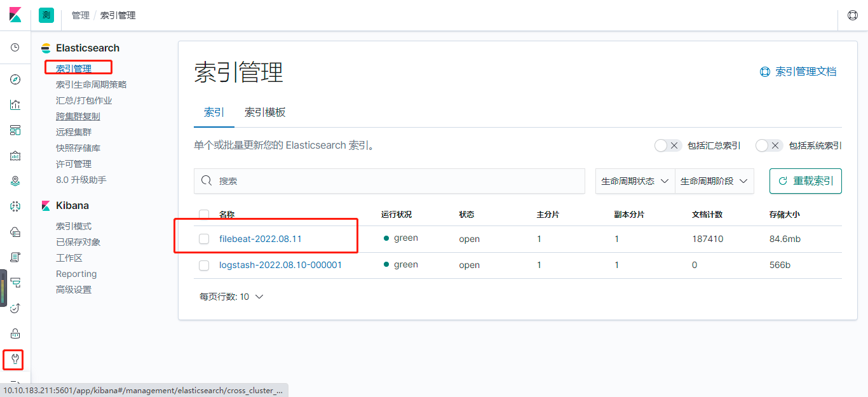Image resolution: width=868 pixels, height=397 pixels.
Task: Click the green space avatar 测
Action: [46, 15]
